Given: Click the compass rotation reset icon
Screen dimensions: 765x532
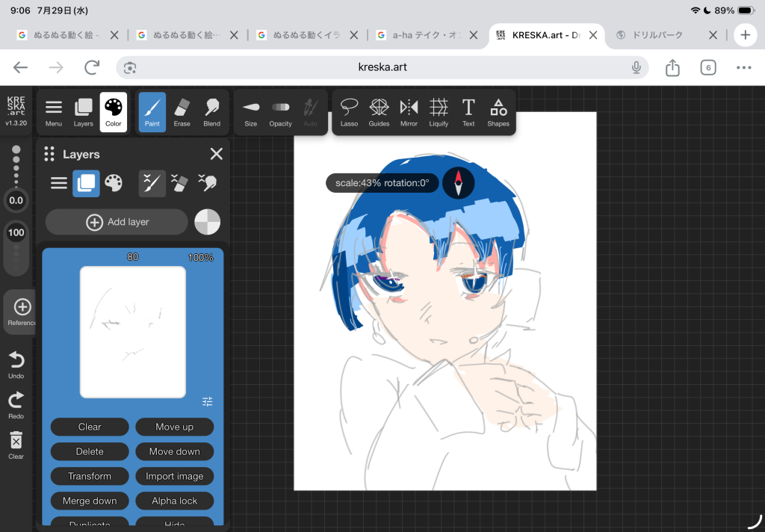Looking at the screenshot, I should click(x=458, y=183).
